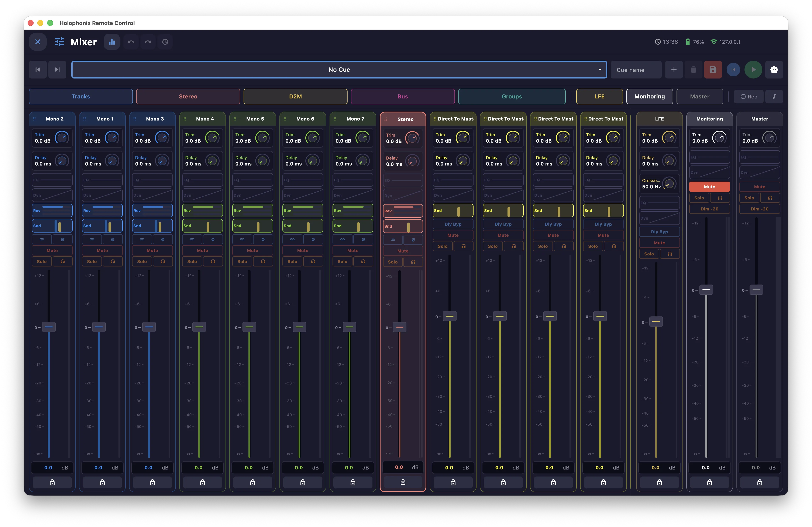
Task: Go to the next cue
Action: click(57, 70)
